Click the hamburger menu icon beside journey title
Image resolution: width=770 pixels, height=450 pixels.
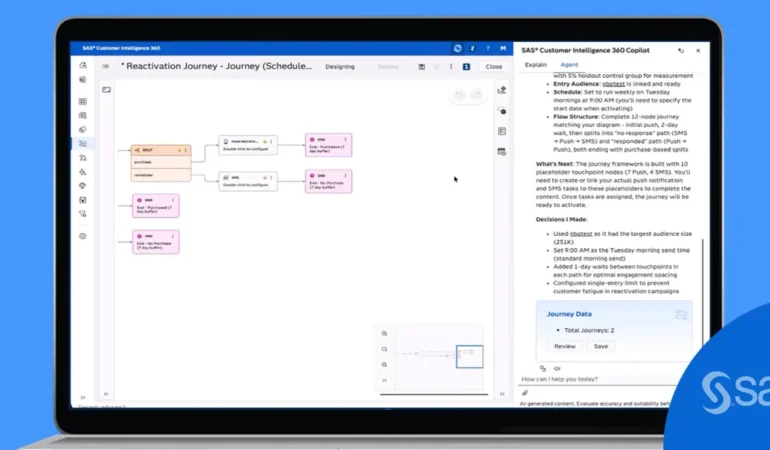[106, 66]
